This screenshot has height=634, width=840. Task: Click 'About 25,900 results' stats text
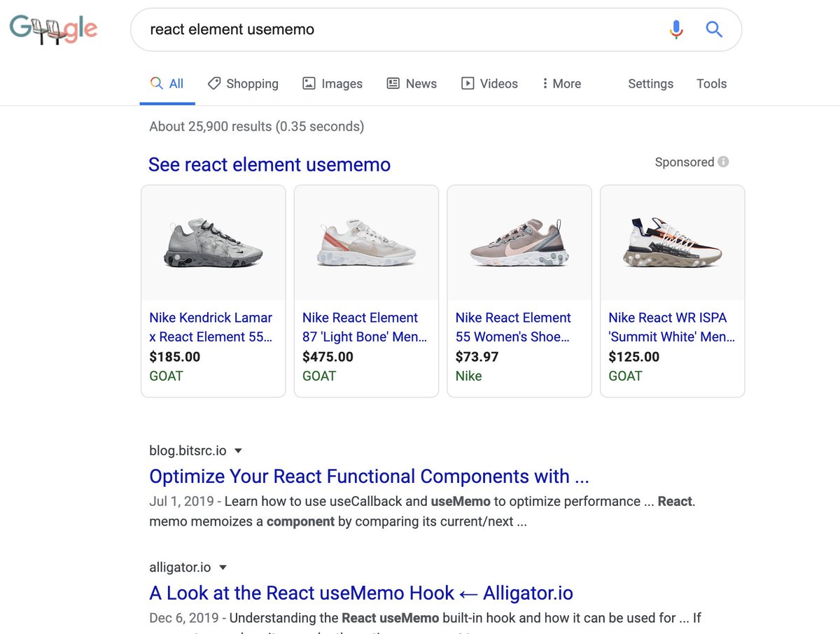click(256, 127)
